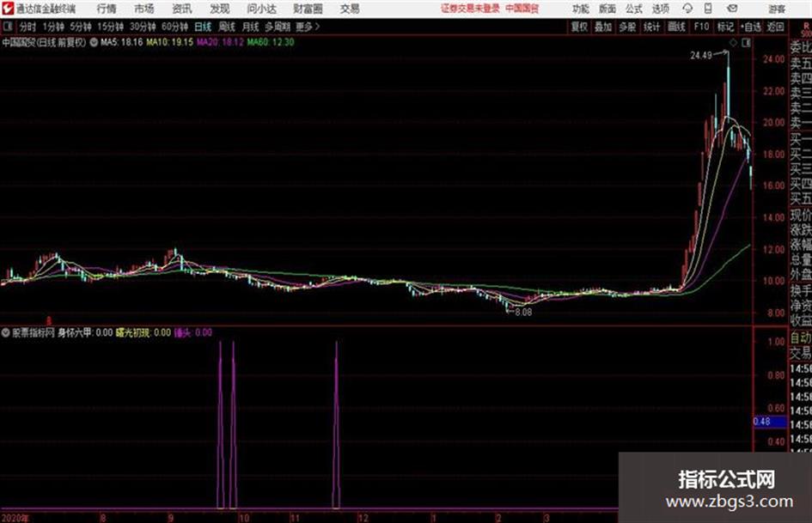Click the MA60: 12.30 indicator value

(271, 42)
